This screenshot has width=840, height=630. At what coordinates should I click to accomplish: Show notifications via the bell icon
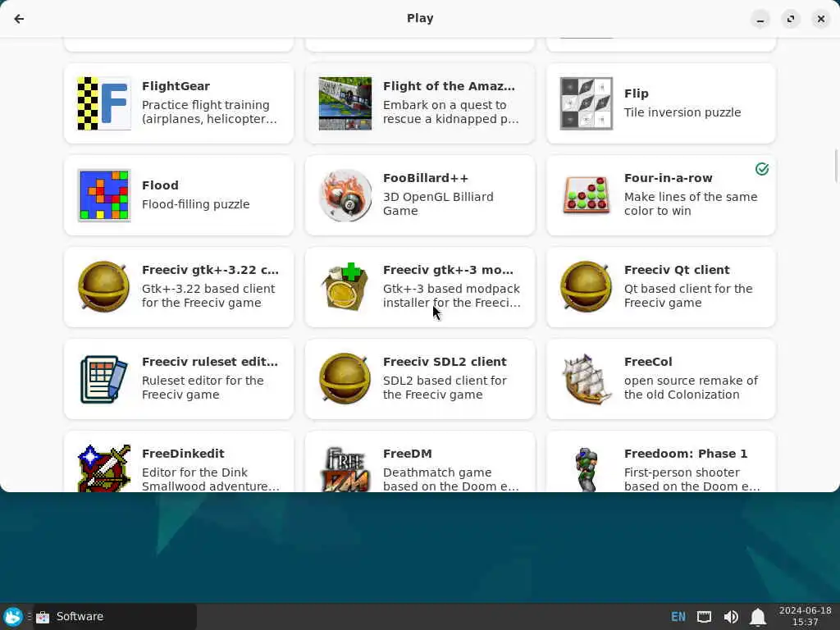757,617
